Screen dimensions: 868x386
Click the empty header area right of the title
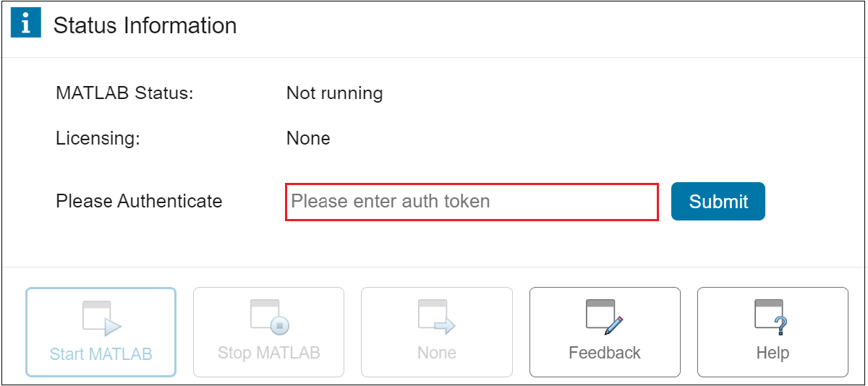550,27
